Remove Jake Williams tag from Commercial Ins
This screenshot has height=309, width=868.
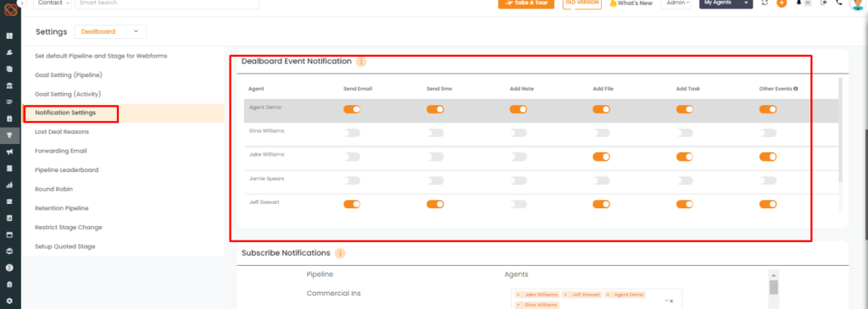pos(519,295)
